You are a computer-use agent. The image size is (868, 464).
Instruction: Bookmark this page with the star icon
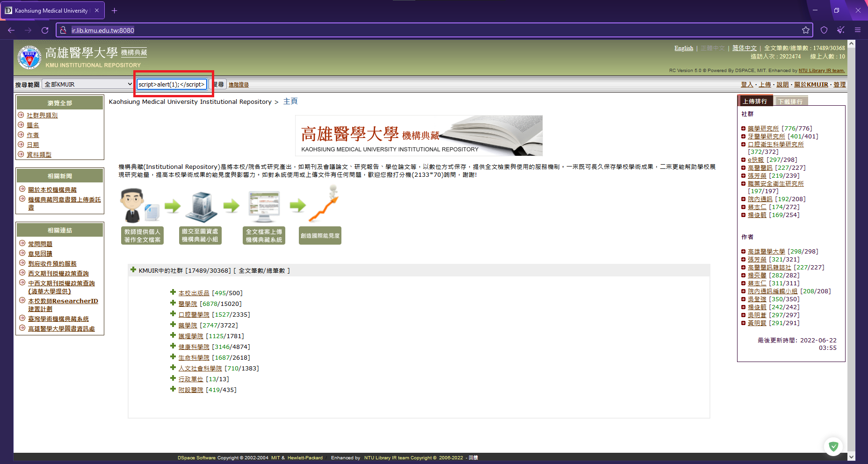click(x=805, y=30)
